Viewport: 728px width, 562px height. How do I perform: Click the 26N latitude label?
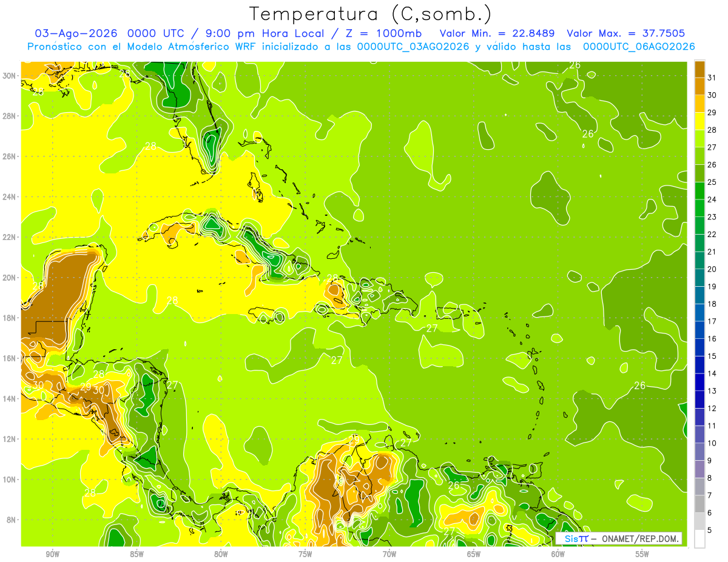click(10, 156)
